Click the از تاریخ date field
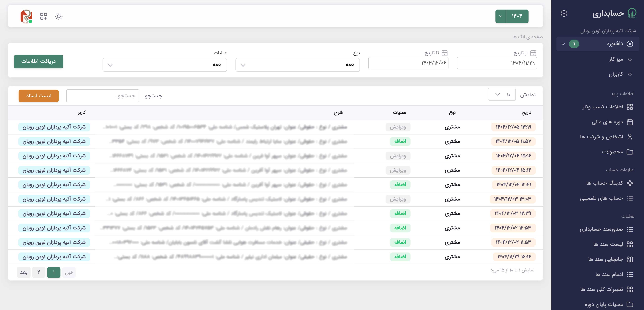644x310 pixels. coord(497,63)
